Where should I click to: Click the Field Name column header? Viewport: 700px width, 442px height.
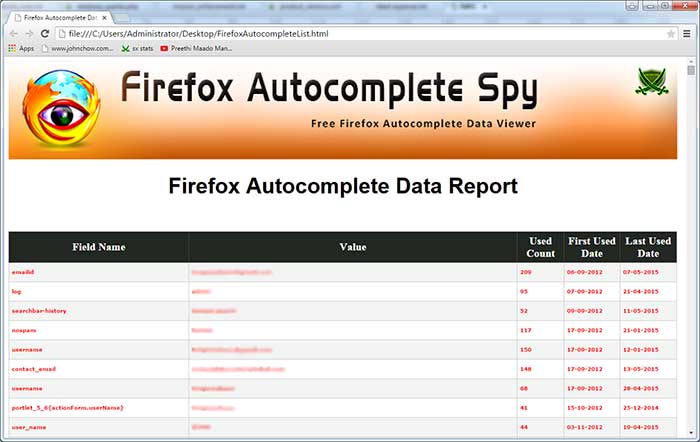tap(98, 247)
